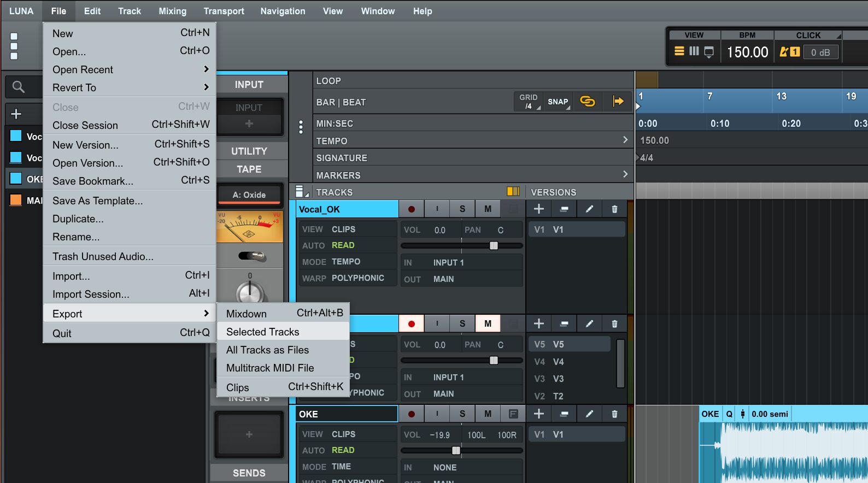Click the INPUT plus slot button
Screen dimensions: 868x483
pyautogui.click(x=249, y=123)
